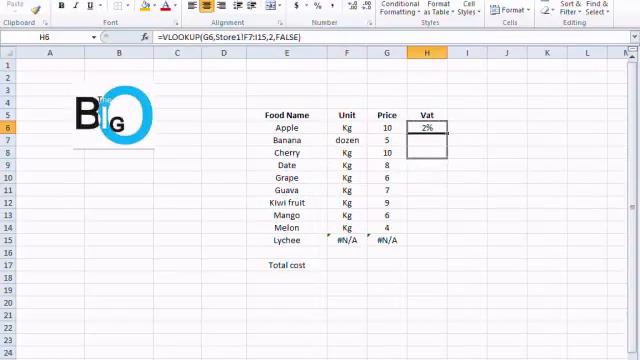Image resolution: width=640 pixels, height=360 pixels.
Task: Click the "Price" header cell
Action: [x=387, y=115]
